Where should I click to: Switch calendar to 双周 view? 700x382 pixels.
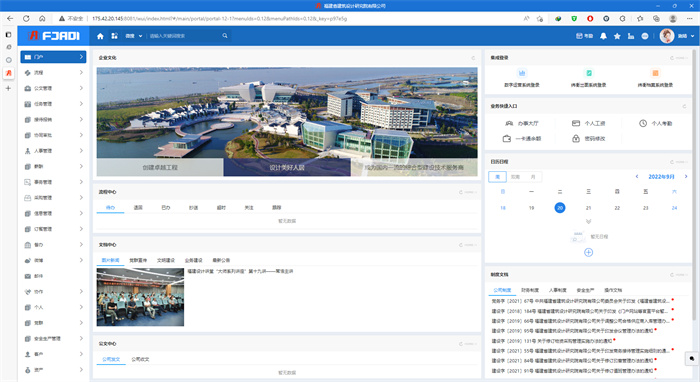(x=515, y=177)
